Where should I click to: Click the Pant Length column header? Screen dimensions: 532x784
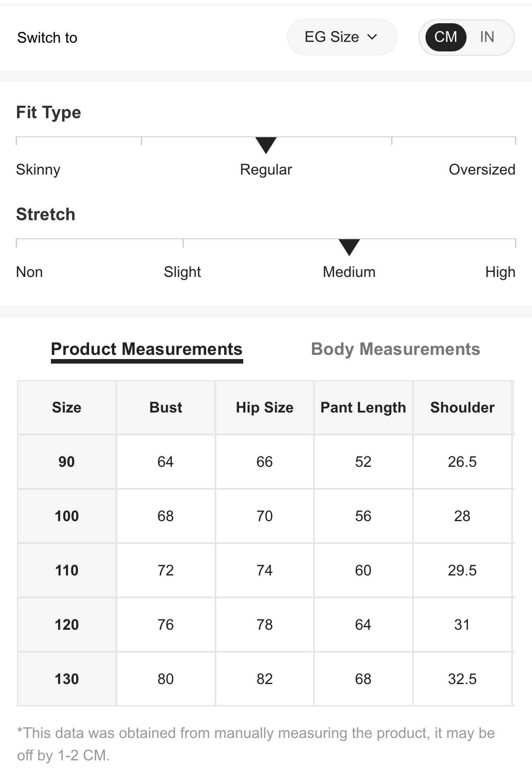click(x=363, y=408)
